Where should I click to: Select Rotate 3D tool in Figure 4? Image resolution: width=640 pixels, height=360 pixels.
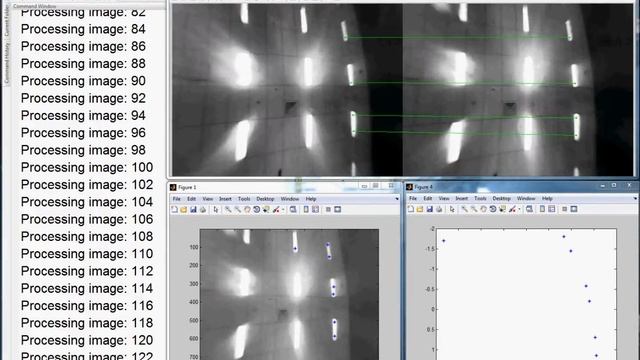pos(493,209)
